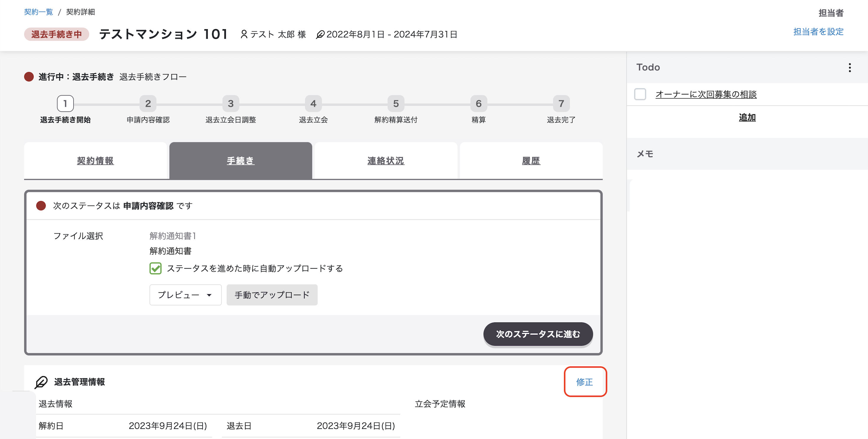Click the ファイル選択 label
The width and height of the screenshot is (868, 439).
[78, 236]
